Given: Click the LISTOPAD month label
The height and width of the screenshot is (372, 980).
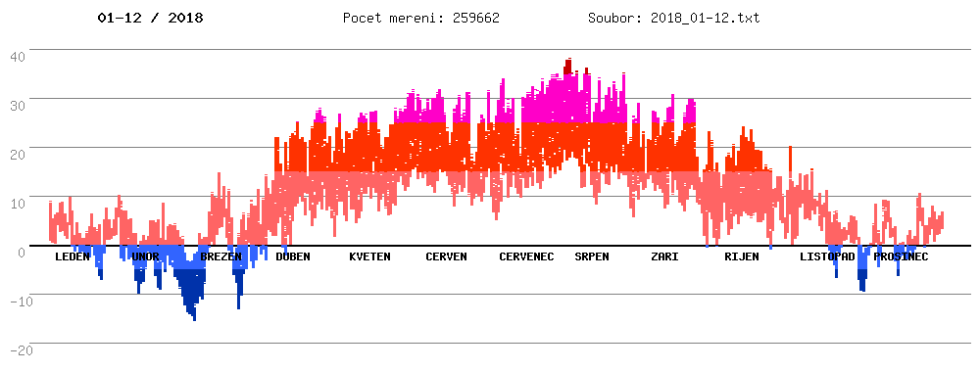Looking at the screenshot, I should (827, 256).
